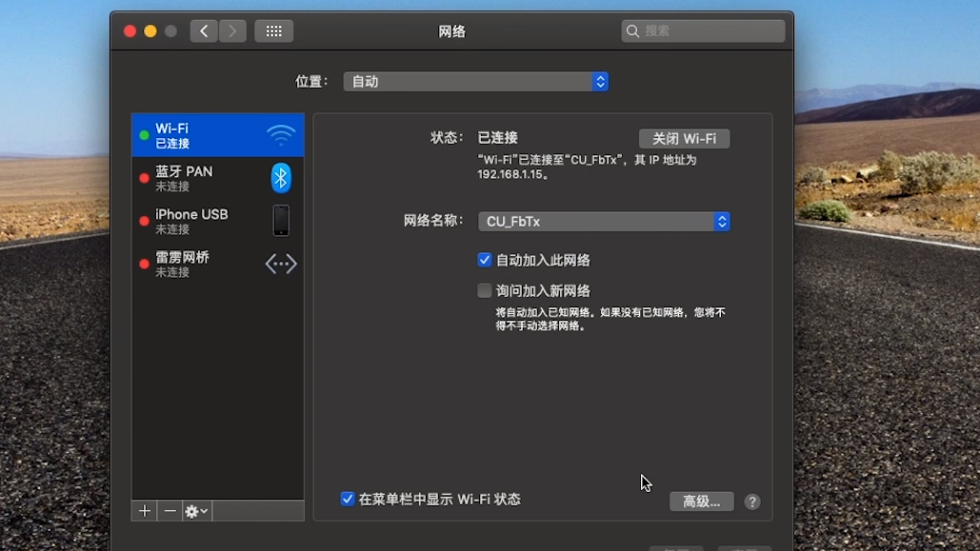Open the gear action menu below the service list
This screenshot has height=551, width=980.
coord(196,511)
